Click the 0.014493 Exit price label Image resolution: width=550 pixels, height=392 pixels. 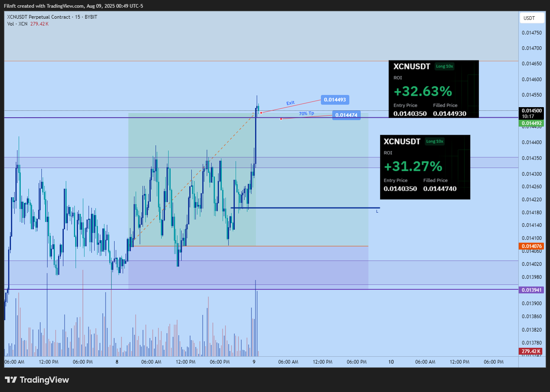pos(335,100)
